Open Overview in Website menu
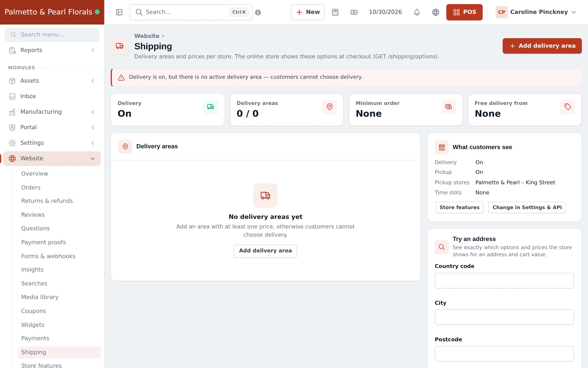This screenshot has height=368, width=588. 35,174
